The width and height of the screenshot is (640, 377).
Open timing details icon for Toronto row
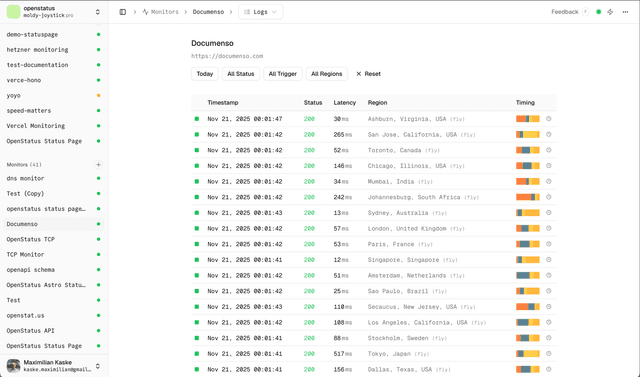(x=549, y=150)
